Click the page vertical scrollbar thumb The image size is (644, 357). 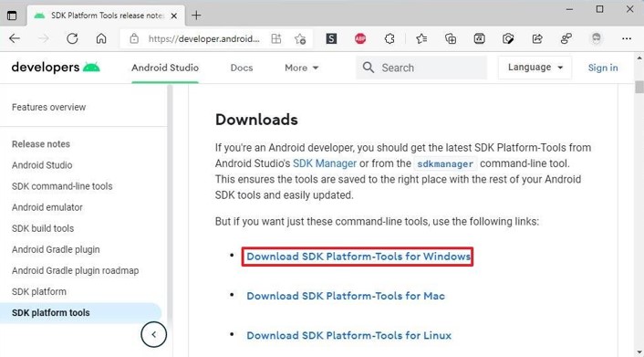coord(639,87)
